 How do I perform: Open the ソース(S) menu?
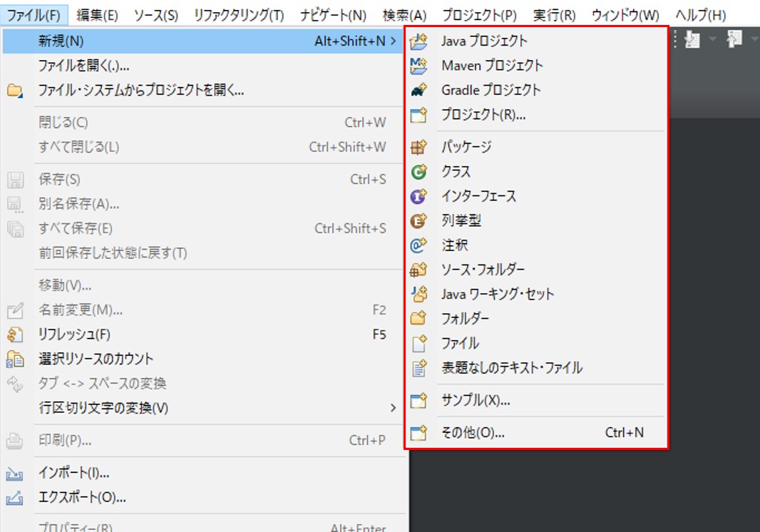[156, 16]
